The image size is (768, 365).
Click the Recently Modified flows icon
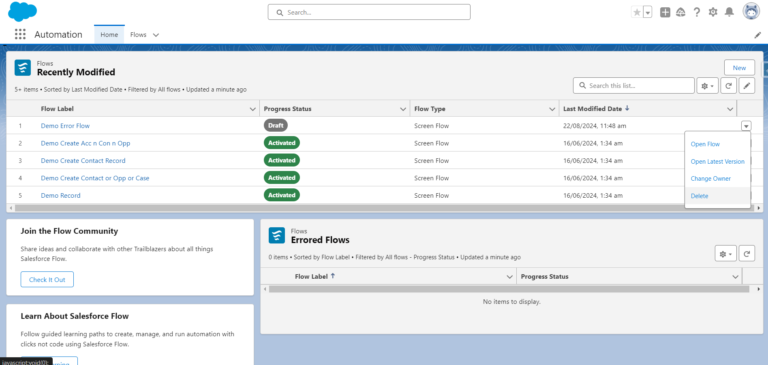point(23,68)
